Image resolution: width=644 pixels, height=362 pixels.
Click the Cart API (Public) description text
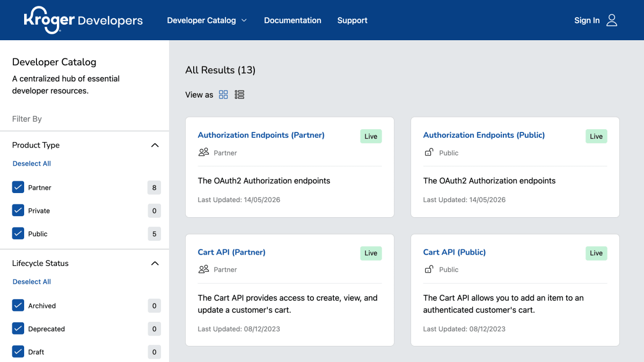click(x=503, y=304)
